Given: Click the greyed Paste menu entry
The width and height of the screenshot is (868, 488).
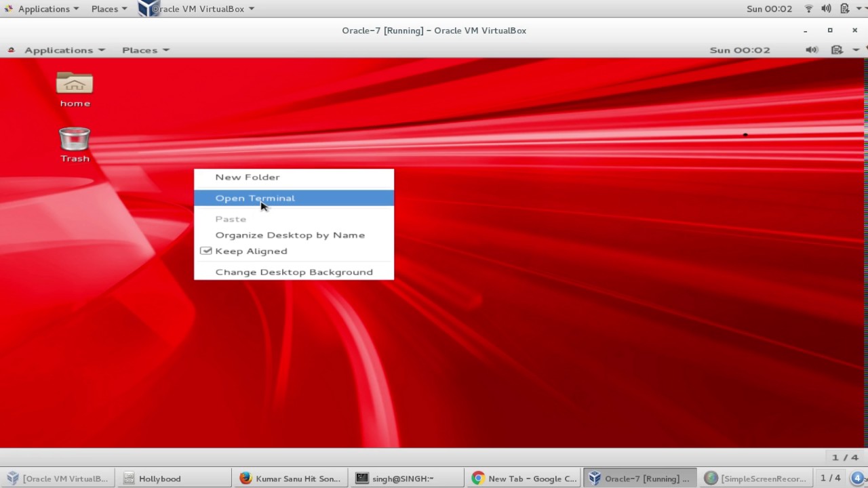Looking at the screenshot, I should 294,219.
